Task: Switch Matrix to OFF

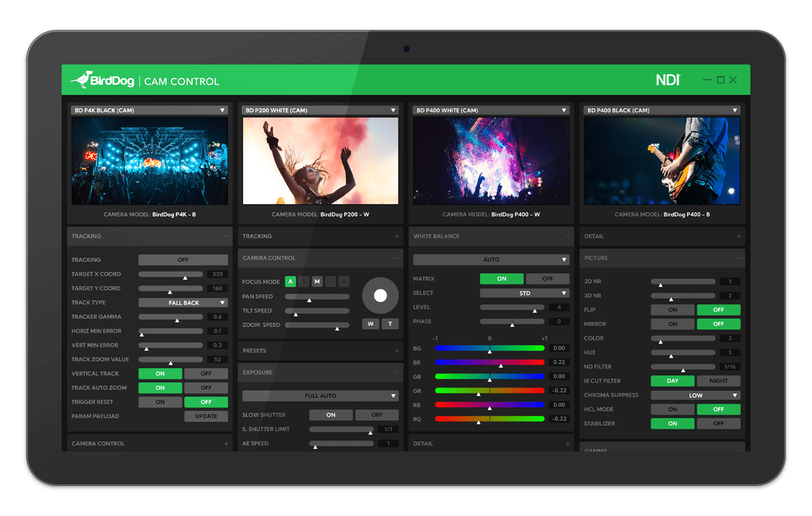Action: click(x=547, y=279)
